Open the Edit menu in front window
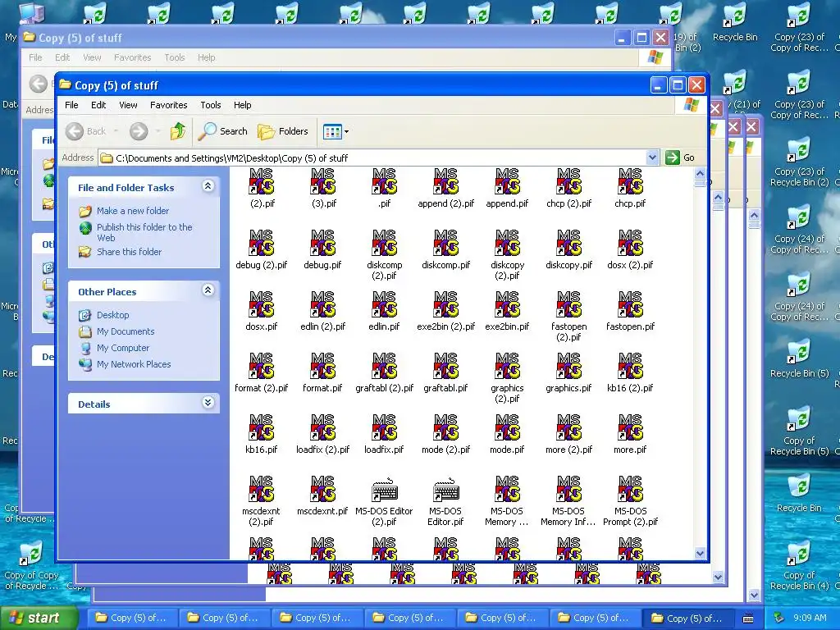The width and height of the screenshot is (840, 630). click(x=98, y=105)
